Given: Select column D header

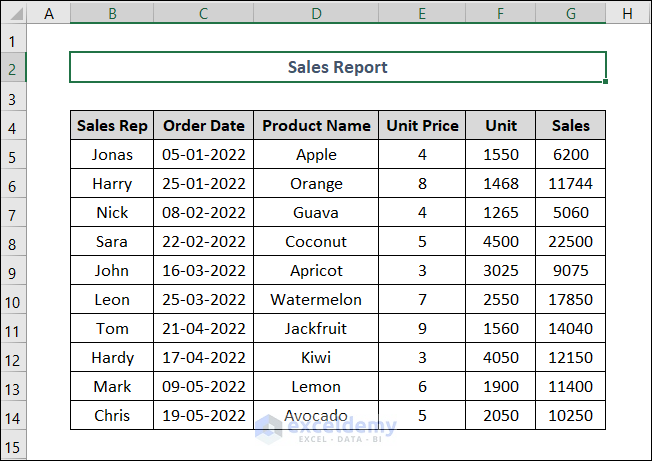Looking at the screenshot, I should click(316, 13).
